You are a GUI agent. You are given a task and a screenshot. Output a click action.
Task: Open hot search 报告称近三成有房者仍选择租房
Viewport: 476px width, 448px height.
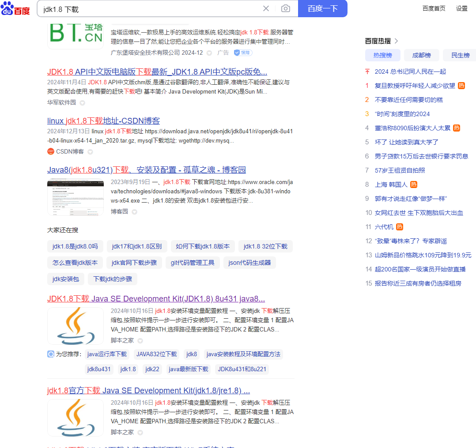418,283
